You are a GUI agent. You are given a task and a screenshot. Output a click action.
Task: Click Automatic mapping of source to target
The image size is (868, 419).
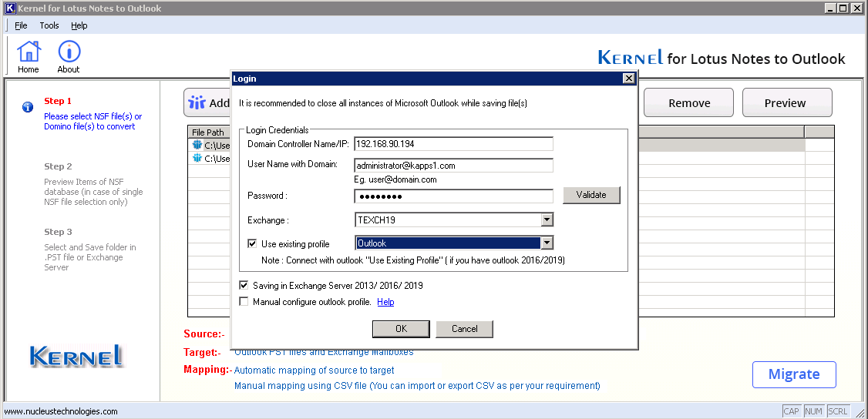(315, 370)
